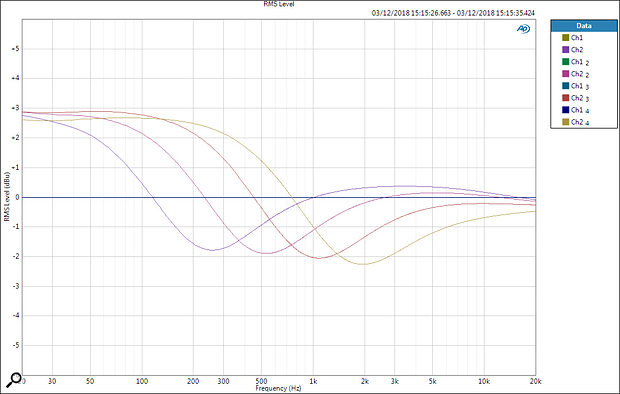Click the '1k' frequency tick label
This screenshot has height=394, width=620.
point(313,381)
